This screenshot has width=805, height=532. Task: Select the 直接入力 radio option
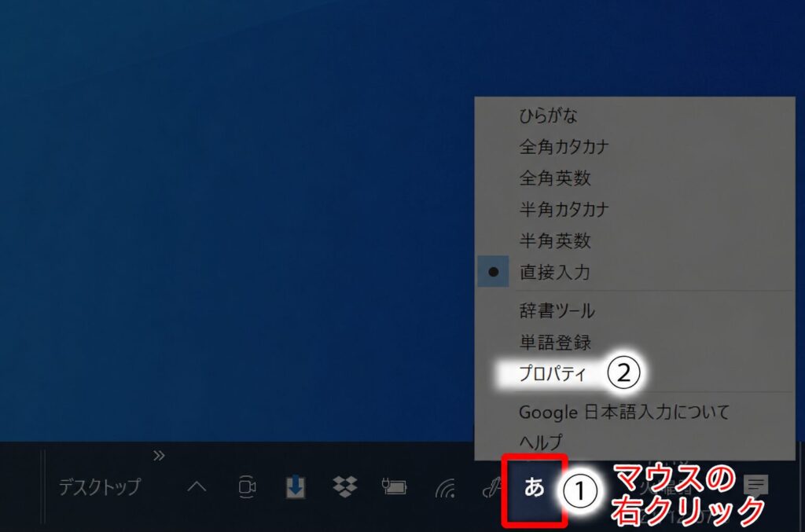635,271
